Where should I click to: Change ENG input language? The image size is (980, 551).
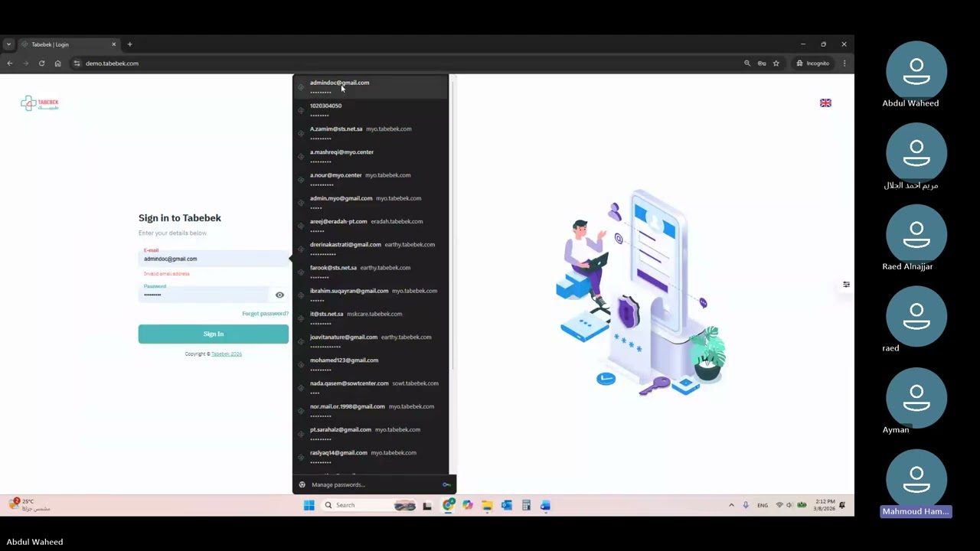[x=763, y=505]
